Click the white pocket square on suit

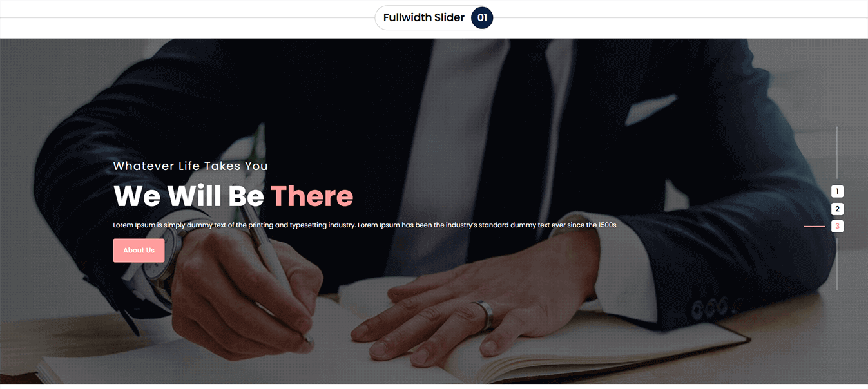point(651,108)
